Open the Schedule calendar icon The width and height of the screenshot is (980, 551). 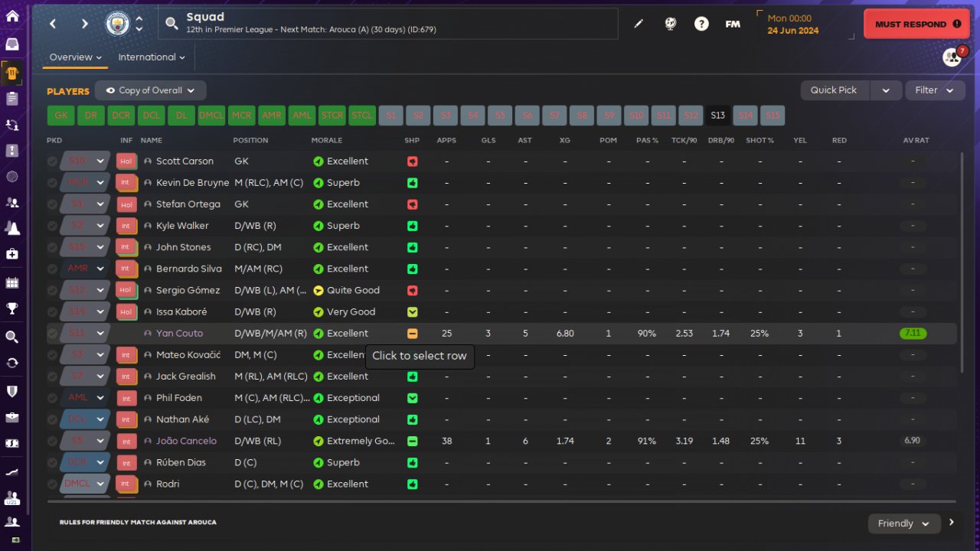pos(12,283)
